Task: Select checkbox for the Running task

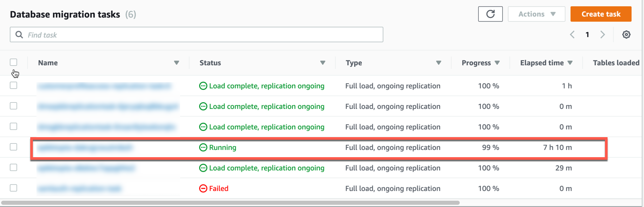Action: (x=14, y=147)
